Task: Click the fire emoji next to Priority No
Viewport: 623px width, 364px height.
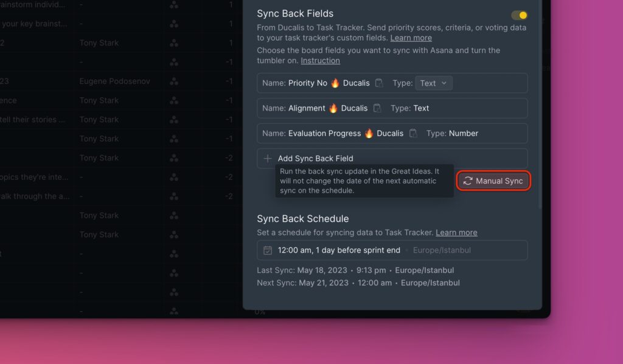Action: (335, 83)
